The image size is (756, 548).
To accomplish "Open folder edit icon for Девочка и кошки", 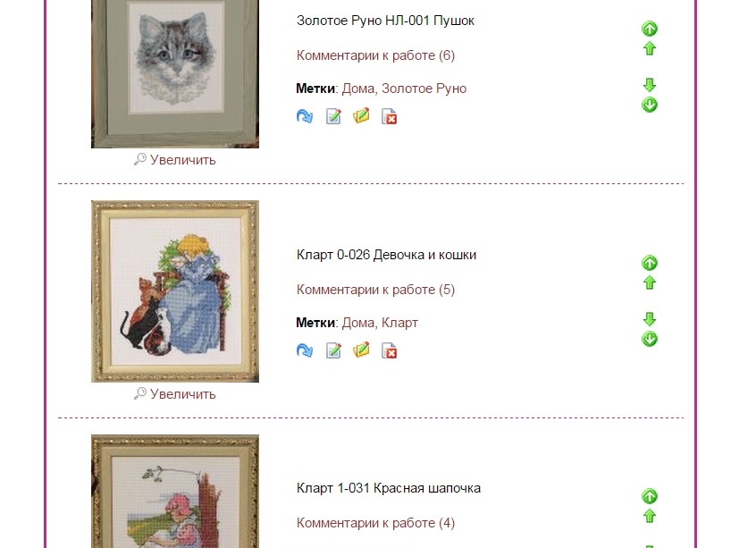I will pyautogui.click(x=361, y=350).
